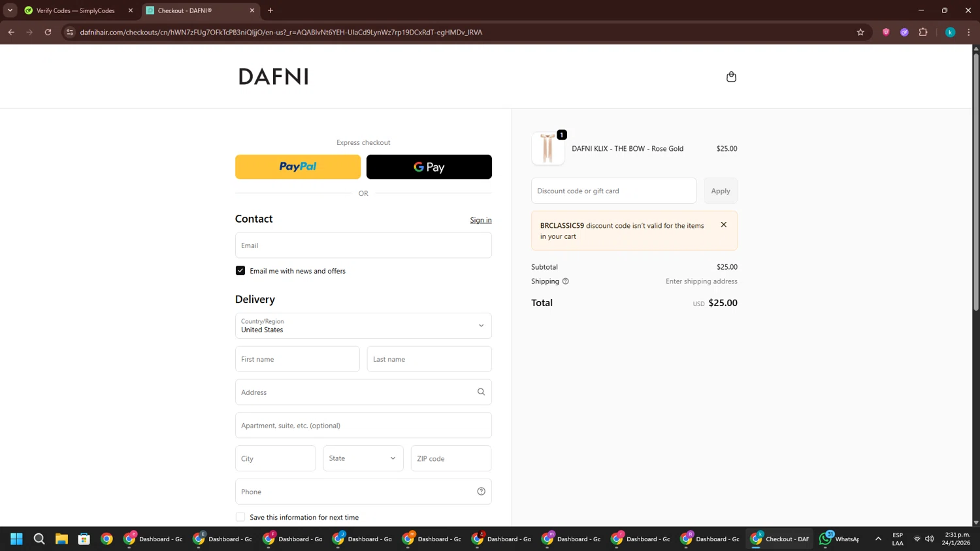Dismiss the BRCLASSIC59 discount error message
Screen dimensions: 980x551
coord(723,225)
